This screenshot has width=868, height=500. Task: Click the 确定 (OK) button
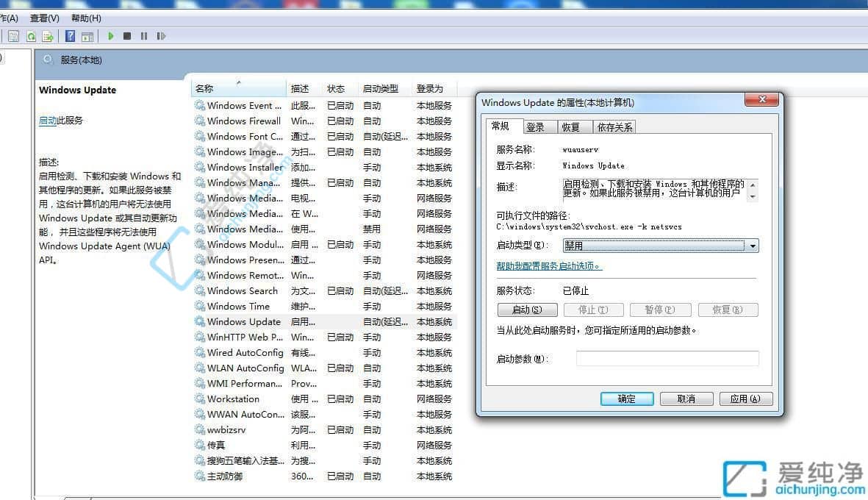click(627, 399)
